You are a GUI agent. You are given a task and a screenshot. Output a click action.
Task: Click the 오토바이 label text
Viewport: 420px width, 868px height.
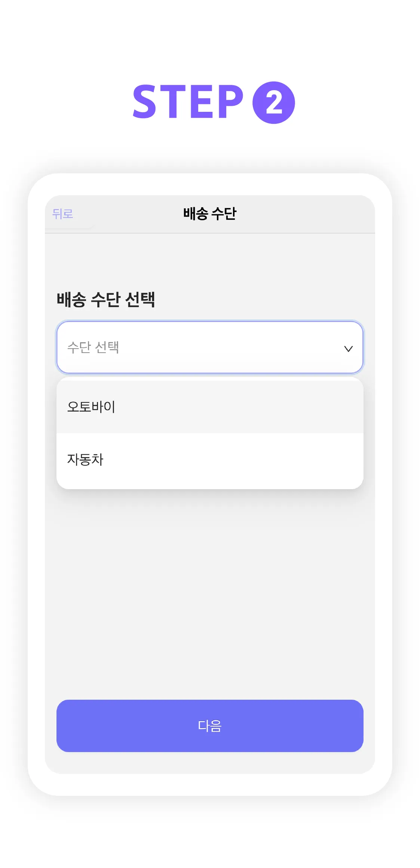coord(91,407)
